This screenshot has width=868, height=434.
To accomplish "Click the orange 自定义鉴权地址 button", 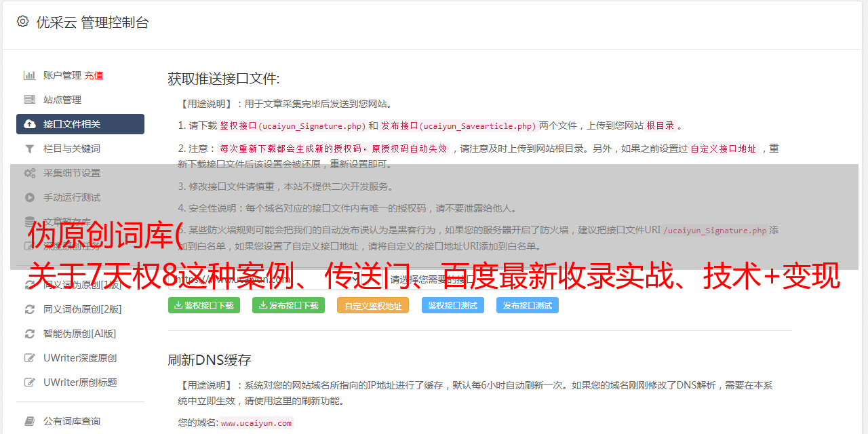I will tap(373, 305).
